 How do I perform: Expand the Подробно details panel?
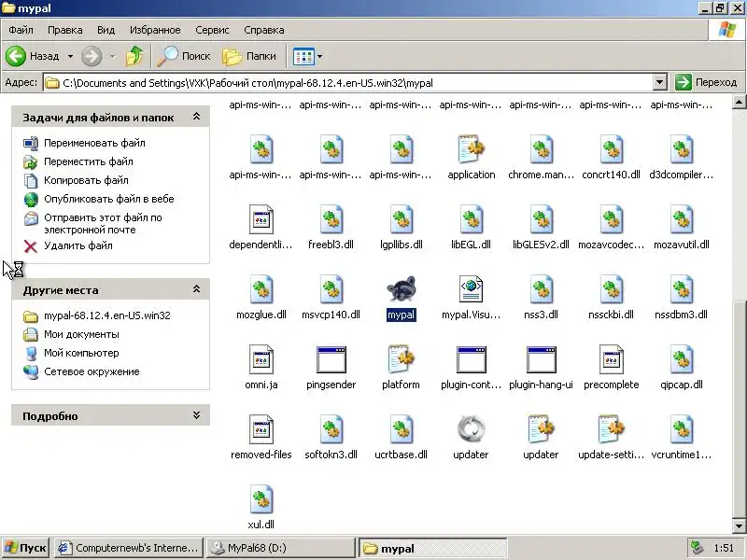[196, 415]
